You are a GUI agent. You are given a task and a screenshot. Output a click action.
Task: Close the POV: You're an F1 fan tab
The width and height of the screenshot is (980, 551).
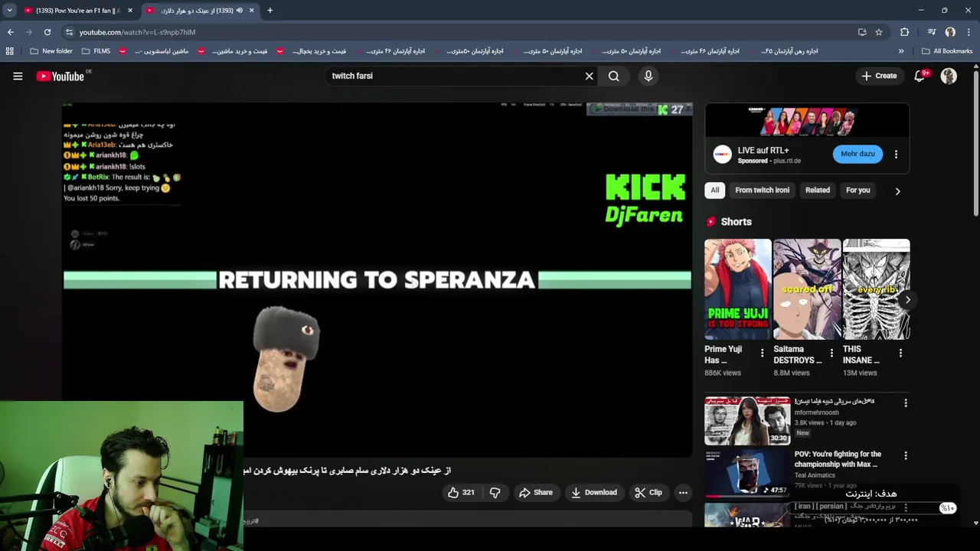[x=130, y=11]
